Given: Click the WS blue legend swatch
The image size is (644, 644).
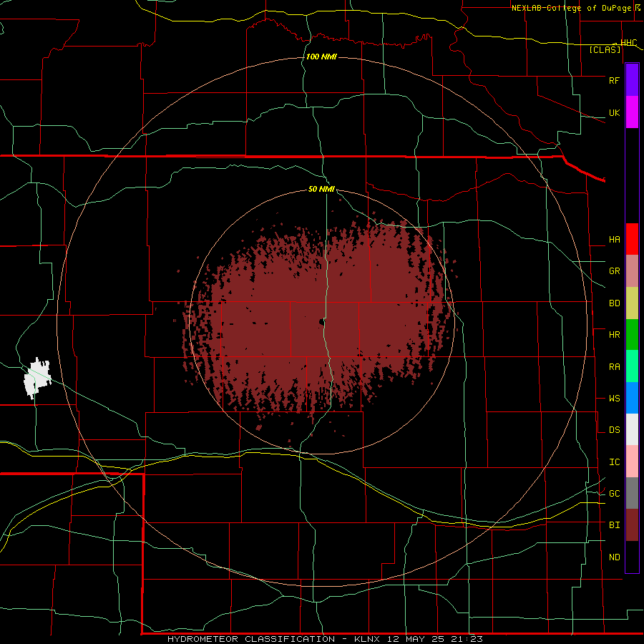Looking at the screenshot, I should [x=632, y=398].
